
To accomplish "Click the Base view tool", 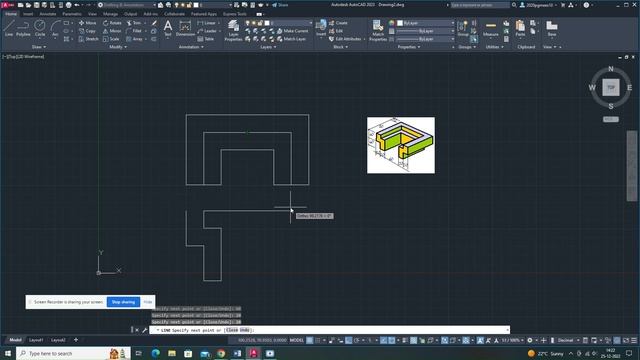I will (x=552, y=29).
